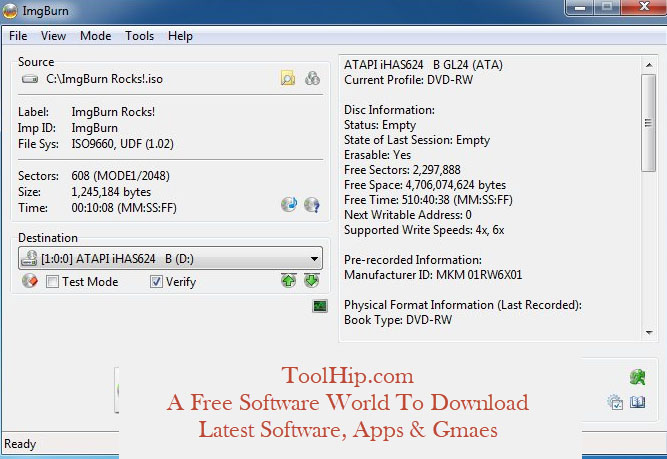Browse for a source image file
This screenshot has width=667, height=459.
point(288,79)
